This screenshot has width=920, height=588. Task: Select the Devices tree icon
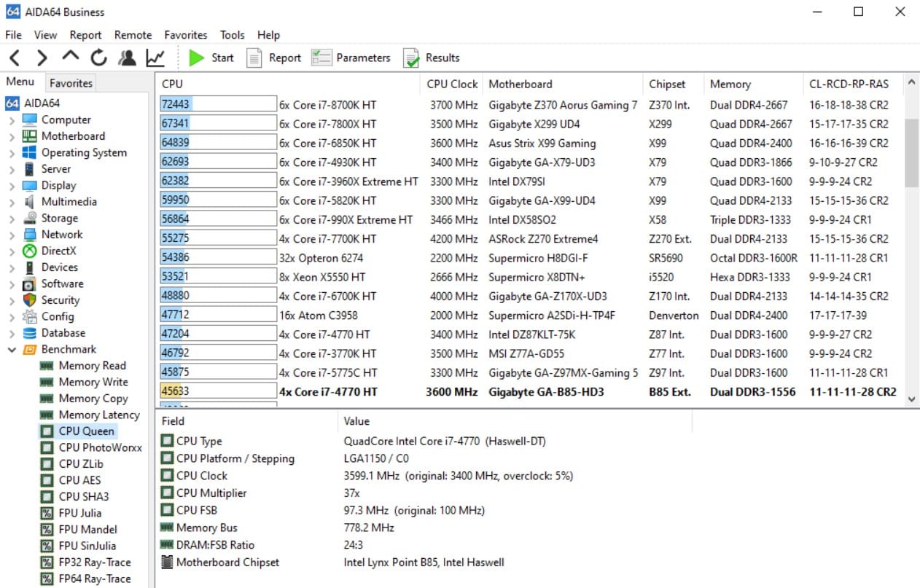[x=30, y=267]
